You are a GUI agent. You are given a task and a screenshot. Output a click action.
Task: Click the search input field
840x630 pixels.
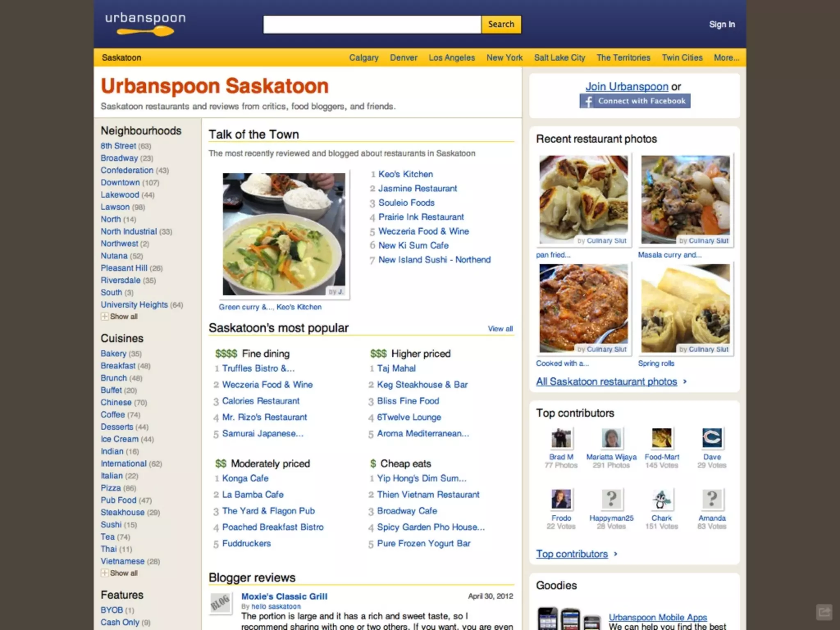372,24
